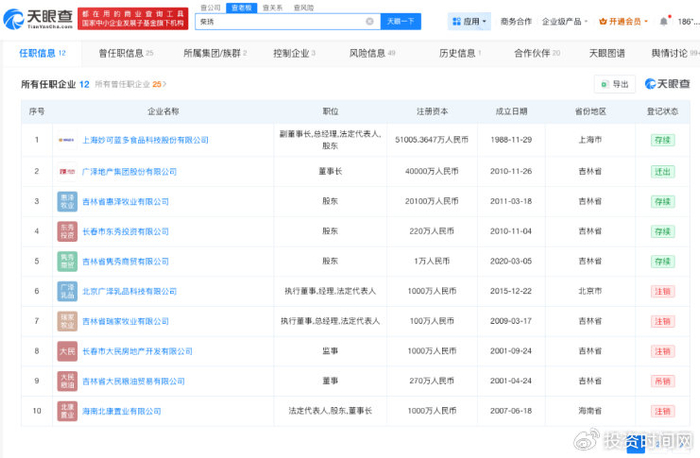Expand the 所有曾任职企业 25 section
This screenshot has width=700, height=458.
tap(131, 85)
